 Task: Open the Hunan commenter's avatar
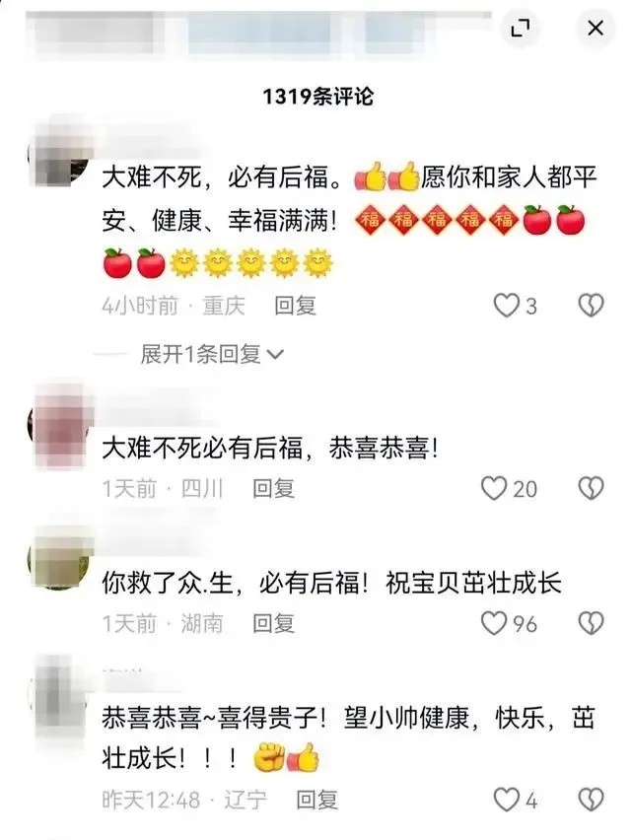coord(59,560)
